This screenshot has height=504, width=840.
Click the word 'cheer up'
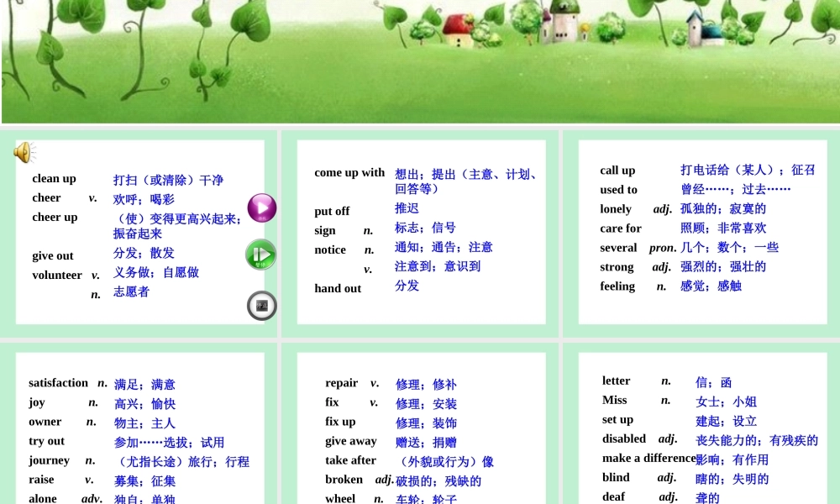(x=55, y=218)
